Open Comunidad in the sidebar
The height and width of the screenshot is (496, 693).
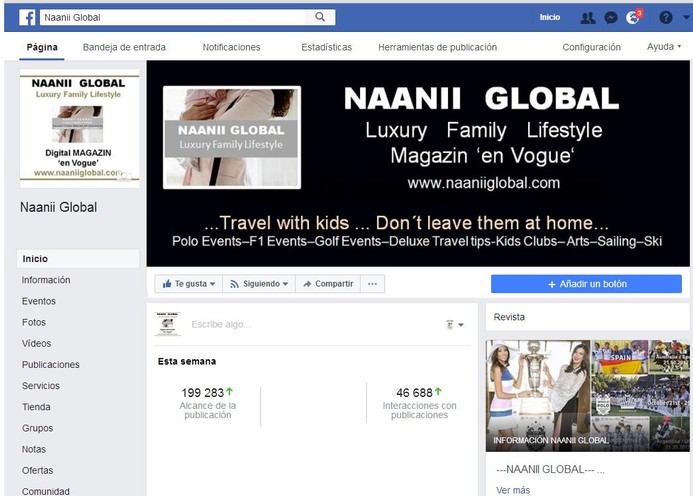click(x=46, y=491)
